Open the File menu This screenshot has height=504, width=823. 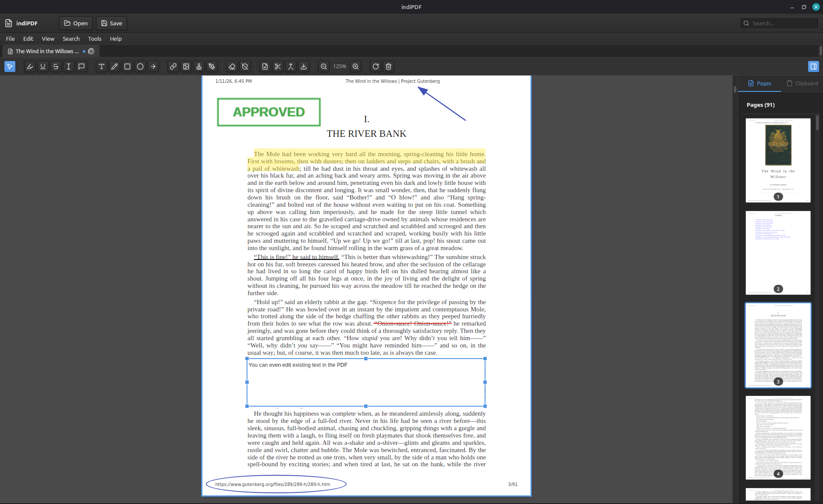coord(10,39)
